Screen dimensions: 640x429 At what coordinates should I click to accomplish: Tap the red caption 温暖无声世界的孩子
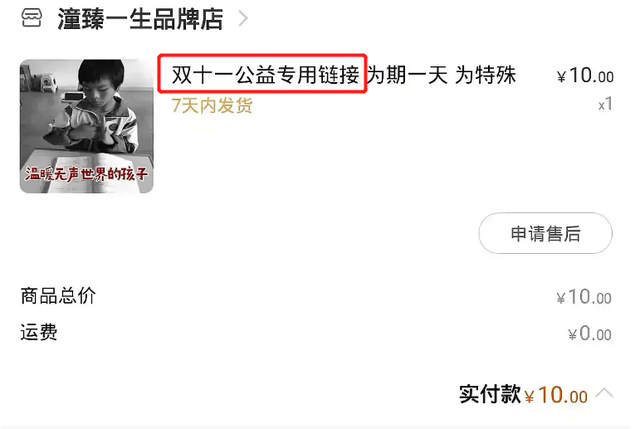click(x=87, y=174)
